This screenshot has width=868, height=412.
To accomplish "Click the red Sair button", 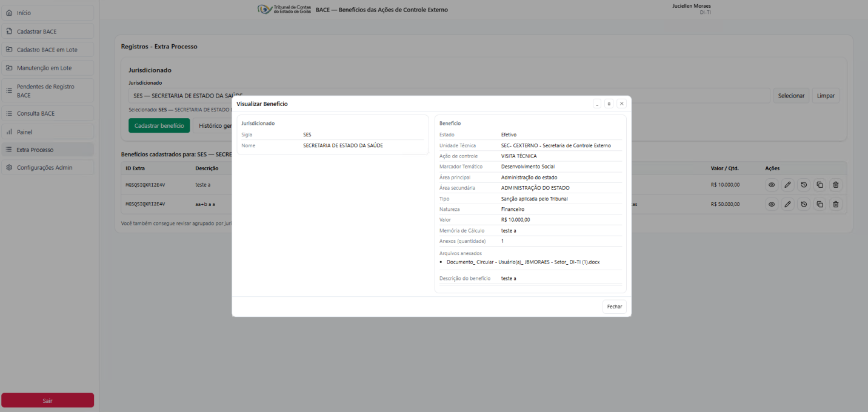I will pos(47,400).
